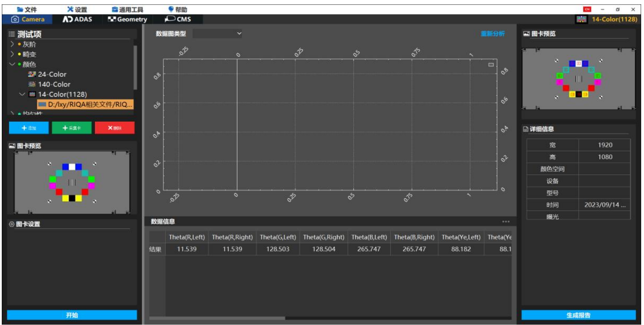This screenshot has height=325, width=644.
Task: Click the 图卡设置 target icon
Action: 12,224
